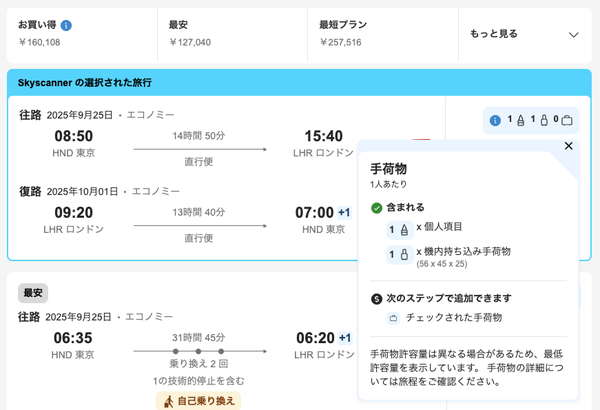Click the 自己乗り換え self-transfer badge
Image resolution: width=600 pixels, height=410 pixels.
click(198, 400)
